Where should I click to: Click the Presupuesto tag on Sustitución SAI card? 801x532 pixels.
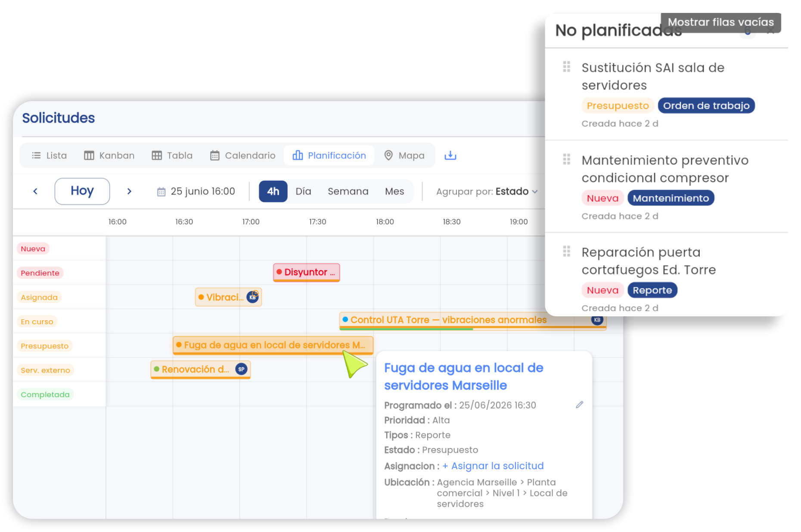[618, 105]
